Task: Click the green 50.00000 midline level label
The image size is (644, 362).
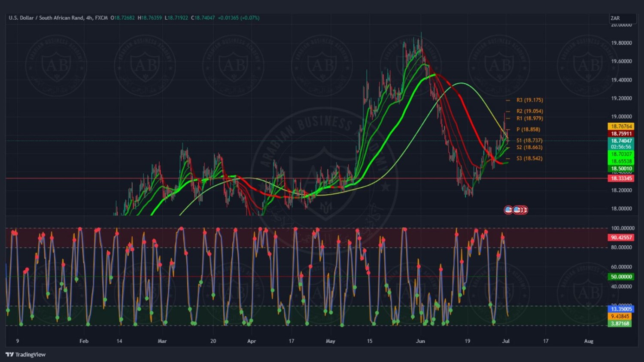Action: coord(621,277)
